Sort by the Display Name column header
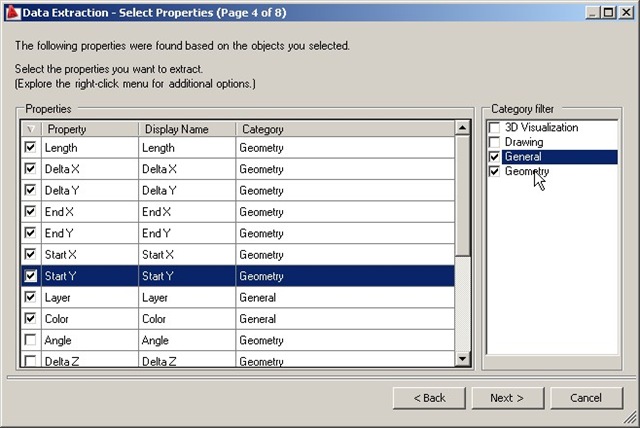This screenshot has width=640, height=428. [x=187, y=129]
